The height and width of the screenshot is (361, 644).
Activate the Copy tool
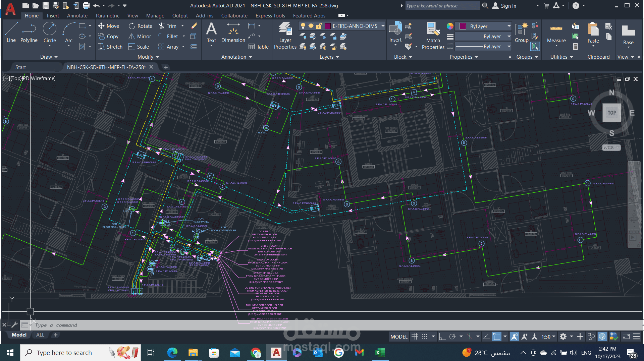pyautogui.click(x=108, y=36)
